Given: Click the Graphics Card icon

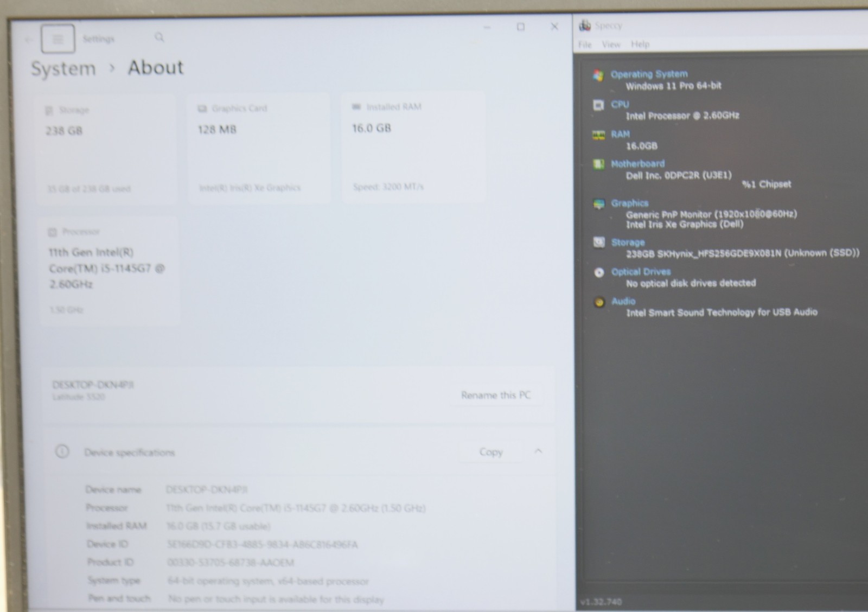Looking at the screenshot, I should coord(202,109).
